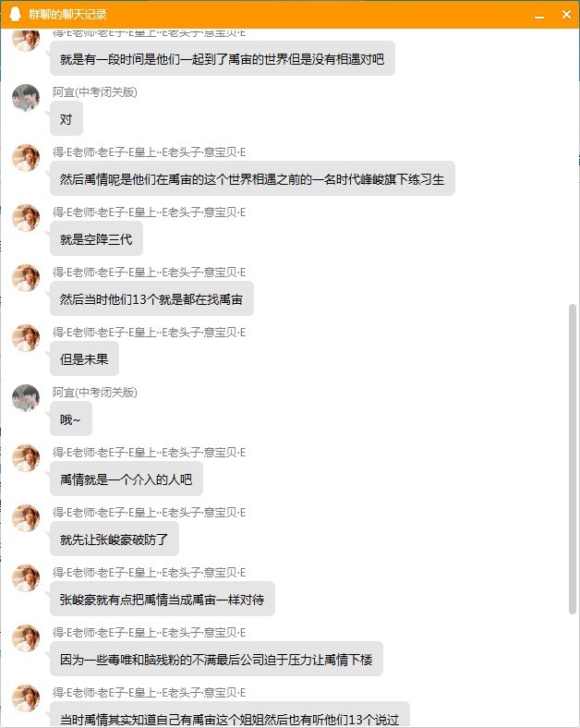
Task: Select the message bubble '就是空降三代'
Action: click(x=96, y=238)
